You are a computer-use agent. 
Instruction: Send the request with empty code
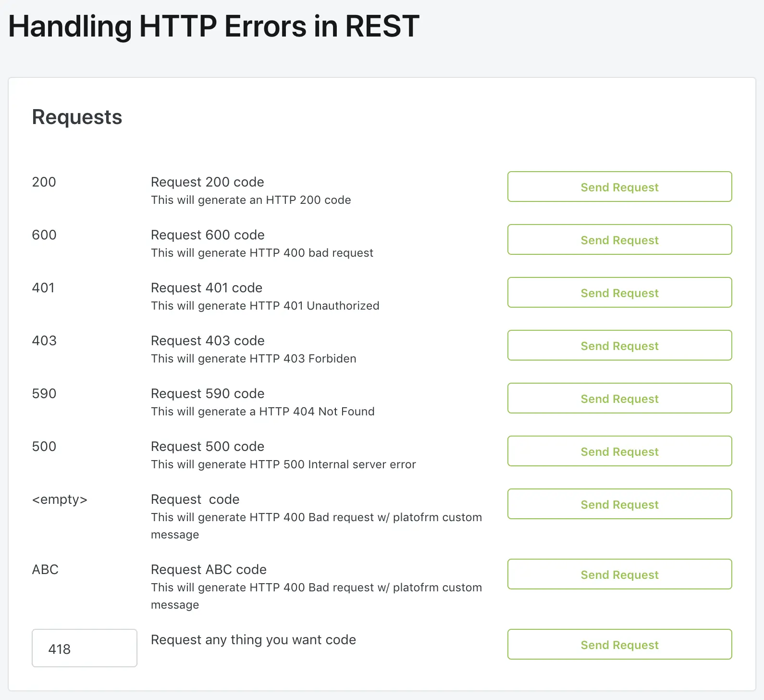point(619,504)
